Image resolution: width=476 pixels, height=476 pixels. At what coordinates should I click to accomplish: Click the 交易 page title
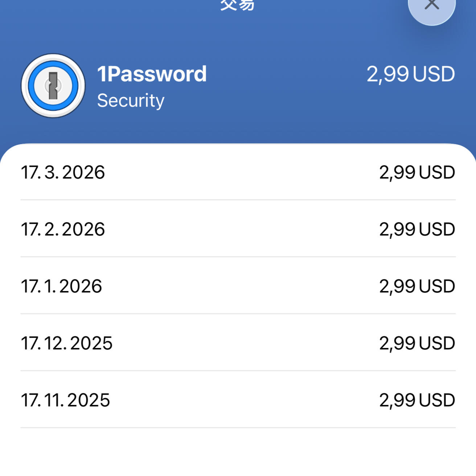coord(238,5)
